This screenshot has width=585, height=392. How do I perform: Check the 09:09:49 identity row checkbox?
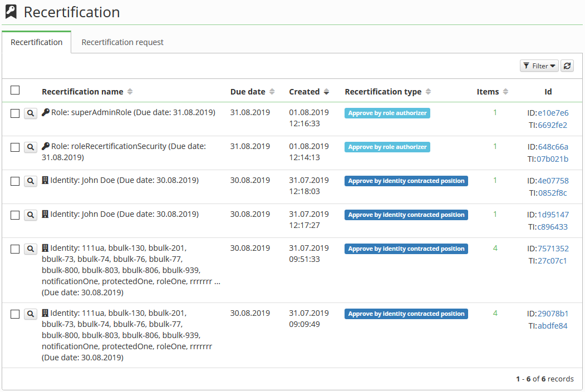15,314
